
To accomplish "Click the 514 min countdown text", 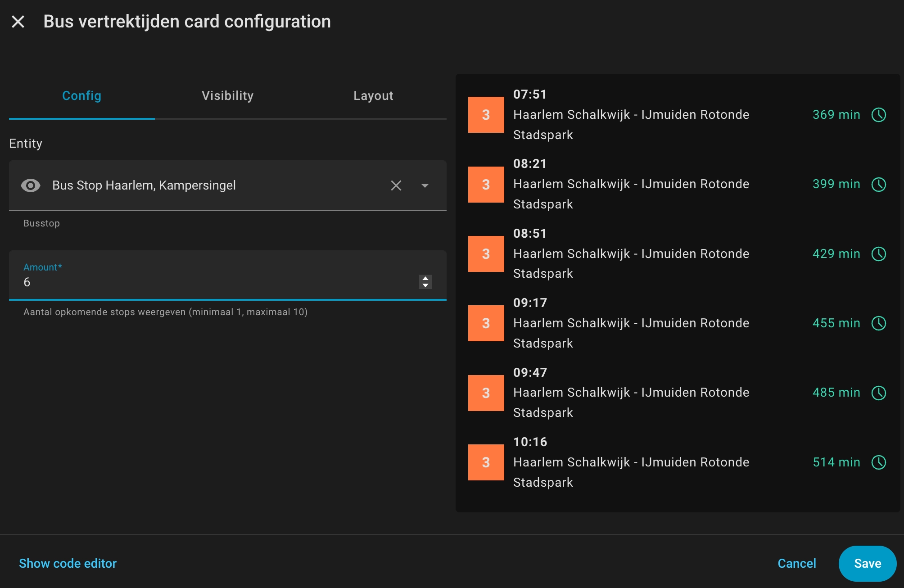I will [x=836, y=462].
